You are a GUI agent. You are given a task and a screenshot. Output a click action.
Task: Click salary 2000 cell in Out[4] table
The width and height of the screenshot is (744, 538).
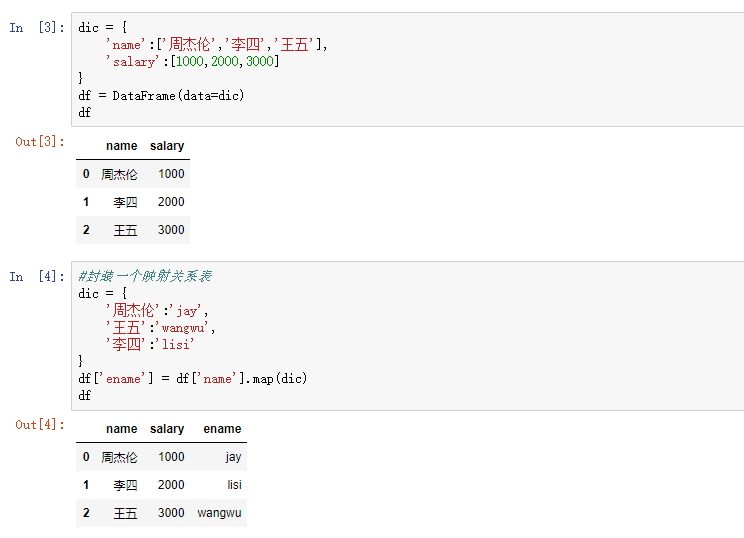(x=171, y=484)
